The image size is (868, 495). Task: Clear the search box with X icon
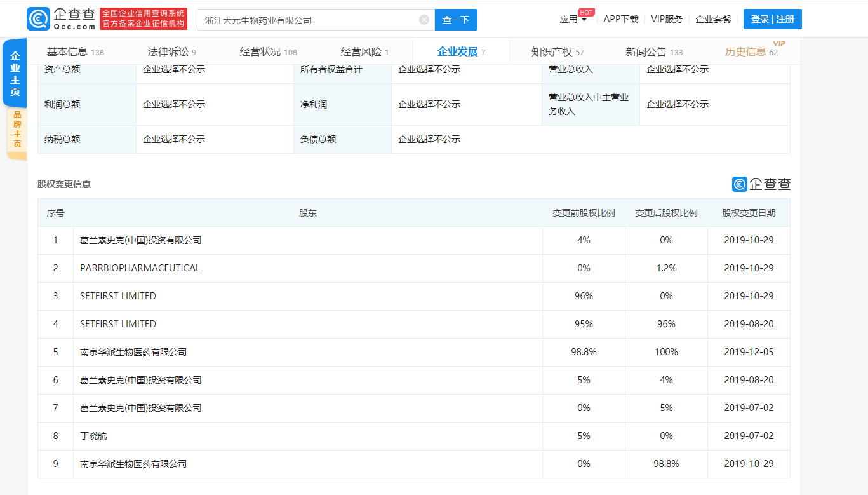point(424,20)
